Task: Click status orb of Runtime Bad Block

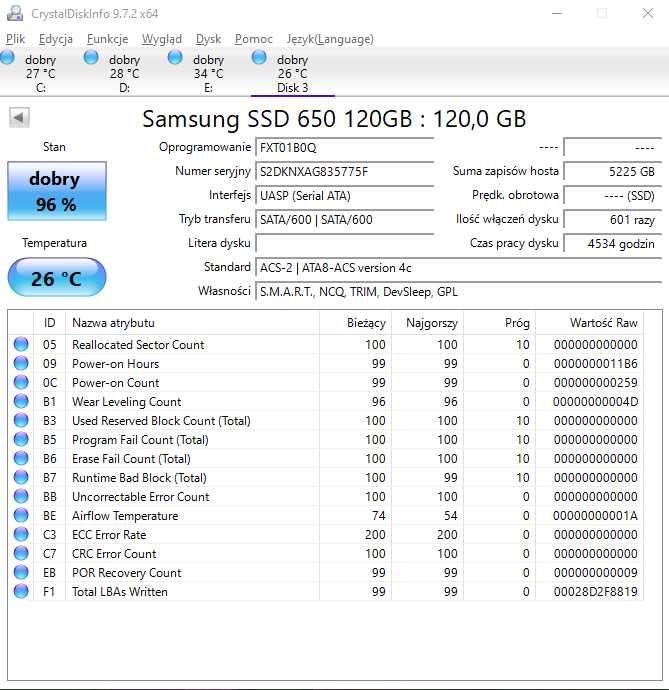Action: click(x=21, y=477)
